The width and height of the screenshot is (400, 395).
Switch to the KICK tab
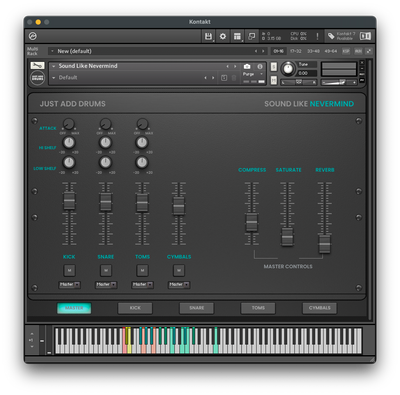click(x=135, y=308)
